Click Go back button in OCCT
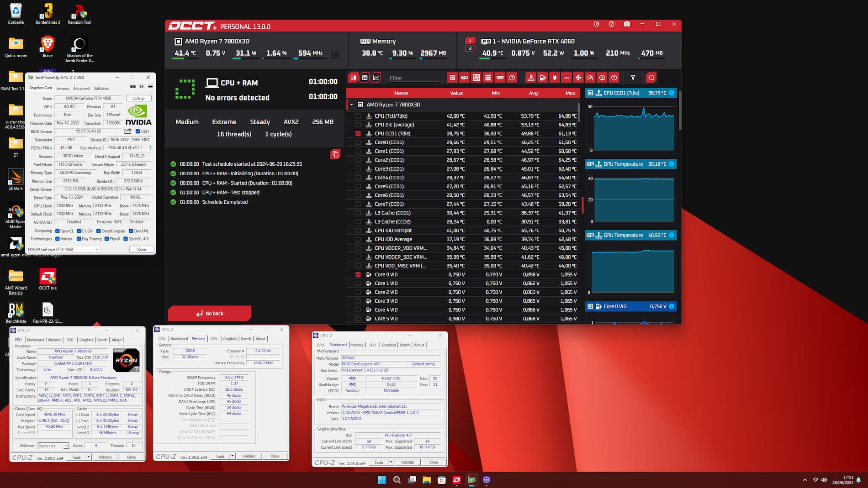The image size is (868, 488). (x=210, y=313)
